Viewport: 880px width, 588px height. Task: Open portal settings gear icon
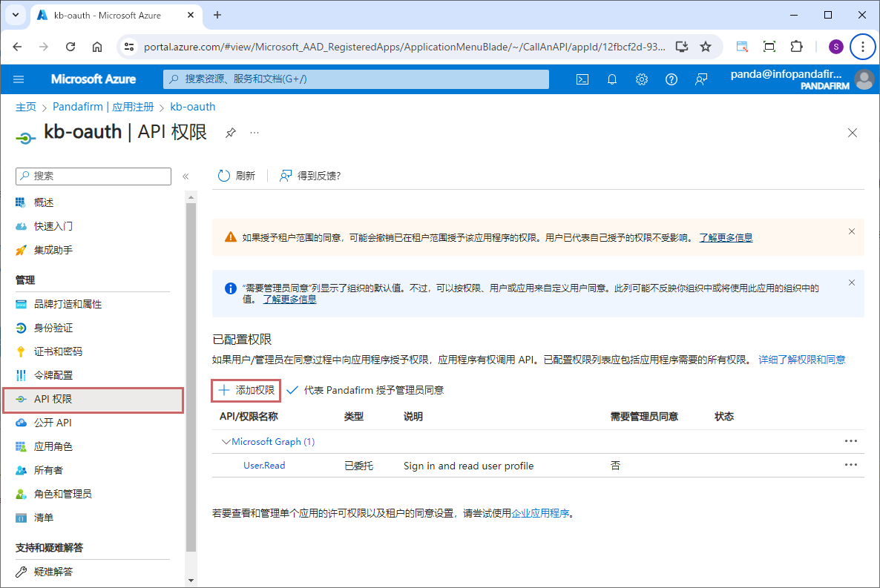[642, 79]
